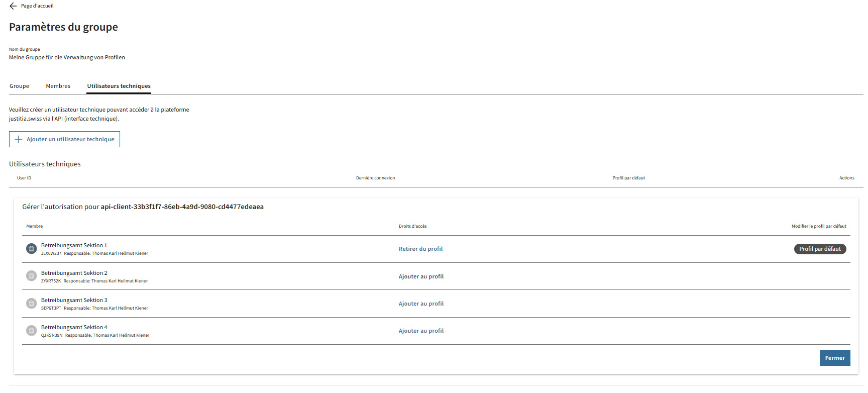Viewport: 868px width, 393px height.
Task: Click the User ID column header
Action: pyautogui.click(x=24, y=178)
